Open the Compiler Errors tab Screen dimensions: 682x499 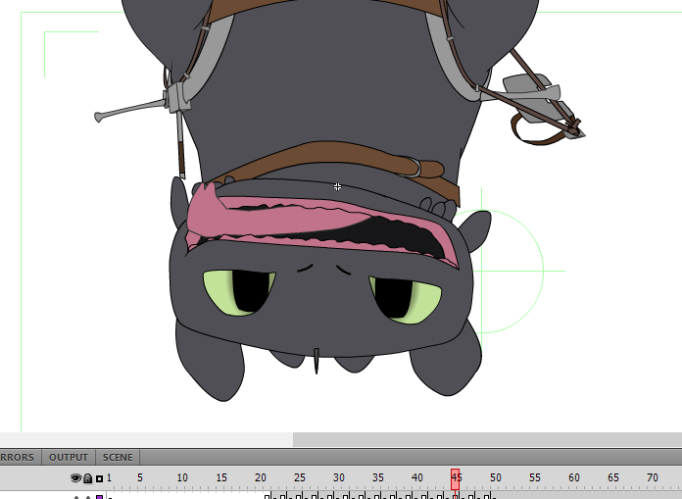coord(18,457)
